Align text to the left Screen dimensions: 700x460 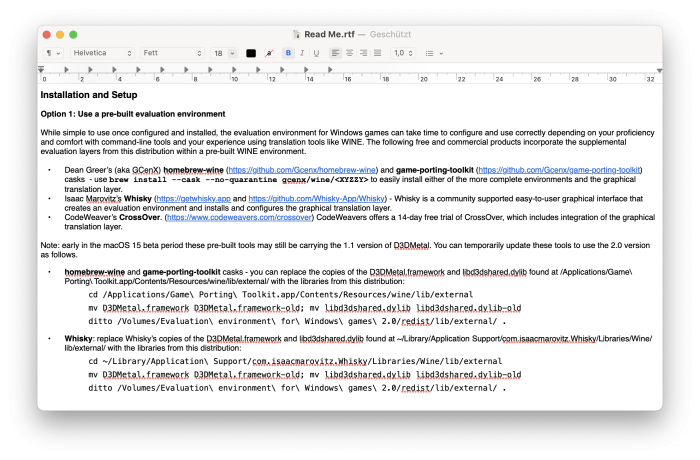(335, 53)
